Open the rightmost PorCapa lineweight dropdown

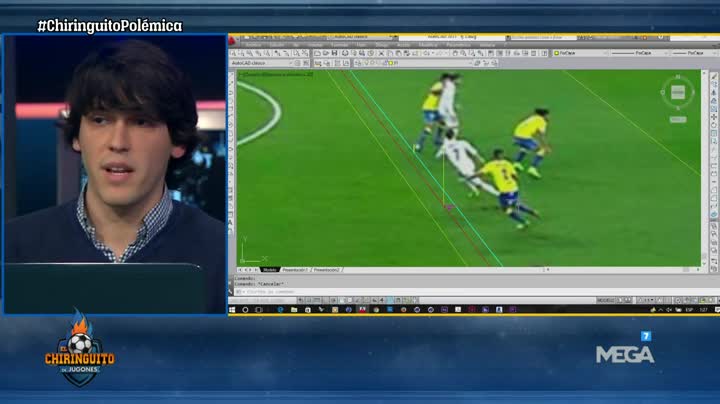pos(694,54)
